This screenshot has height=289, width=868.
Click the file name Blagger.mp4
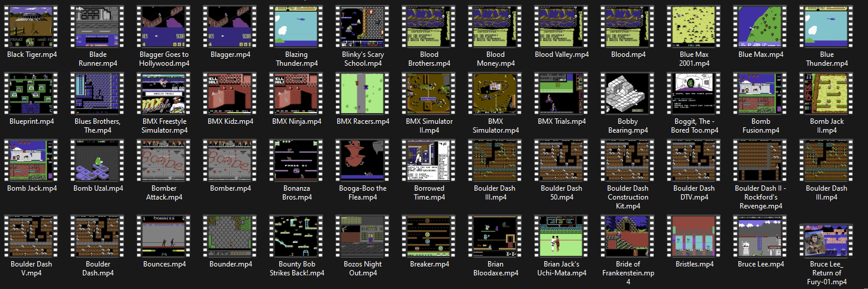click(x=231, y=54)
